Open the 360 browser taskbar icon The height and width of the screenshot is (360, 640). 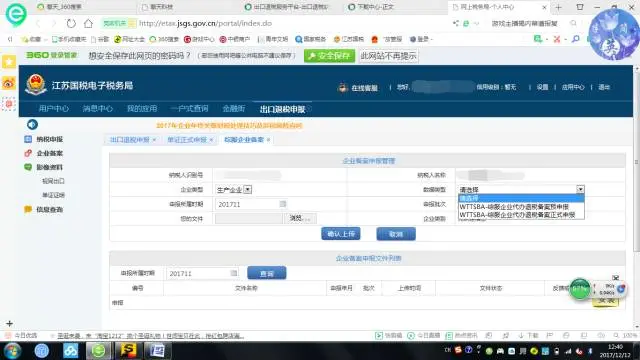pyautogui.click(x=98, y=351)
